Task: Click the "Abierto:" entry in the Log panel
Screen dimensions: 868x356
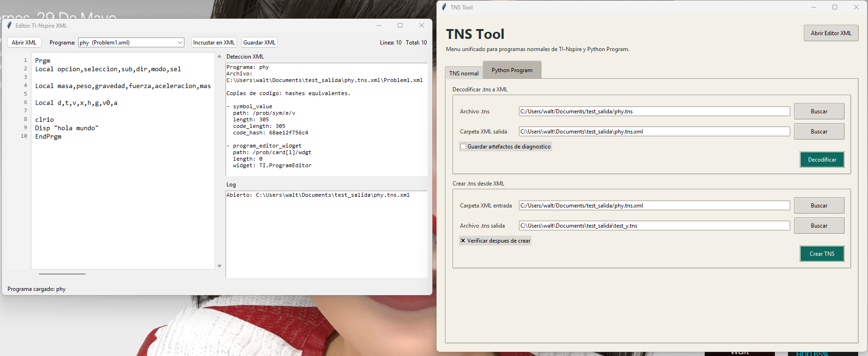Action: click(x=318, y=195)
